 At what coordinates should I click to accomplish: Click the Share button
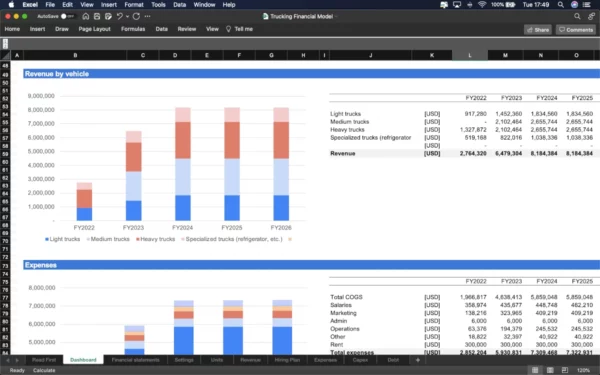538,30
